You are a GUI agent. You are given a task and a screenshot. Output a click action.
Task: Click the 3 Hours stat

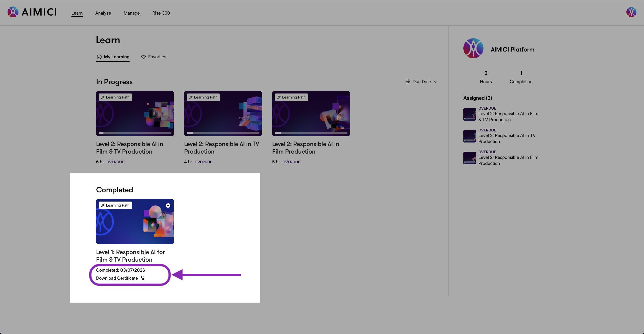pyautogui.click(x=486, y=77)
